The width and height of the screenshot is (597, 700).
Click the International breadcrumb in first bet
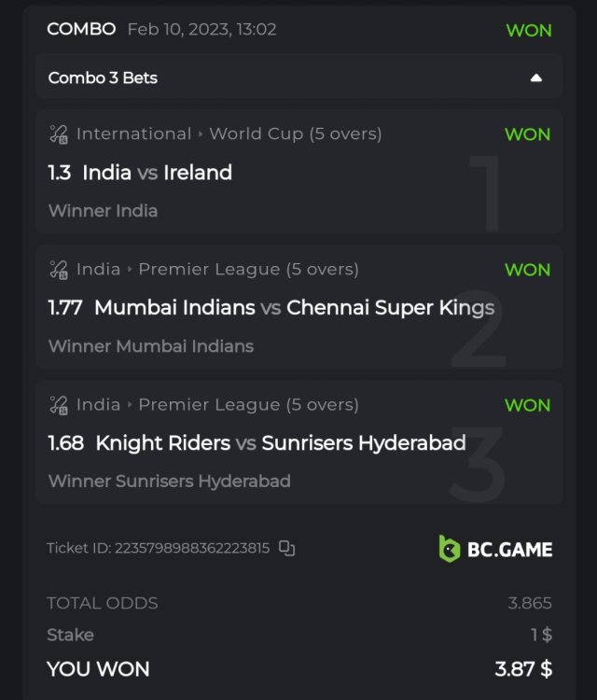point(133,134)
